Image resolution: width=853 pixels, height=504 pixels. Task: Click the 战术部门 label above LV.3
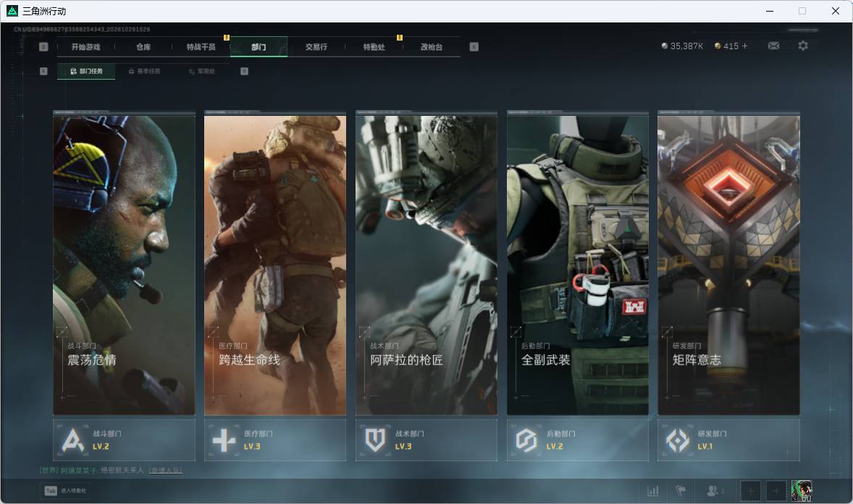tap(410, 434)
